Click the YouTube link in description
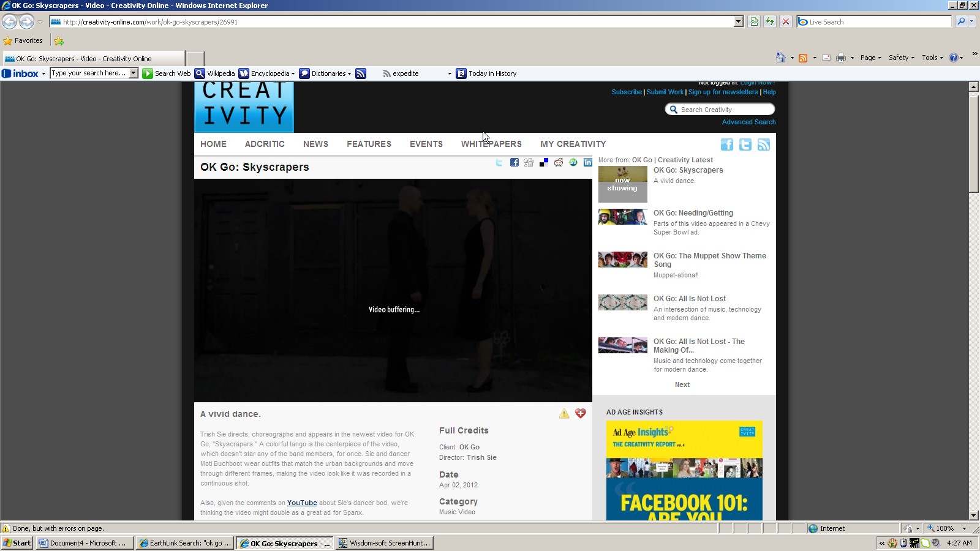980x551 pixels. coord(302,503)
